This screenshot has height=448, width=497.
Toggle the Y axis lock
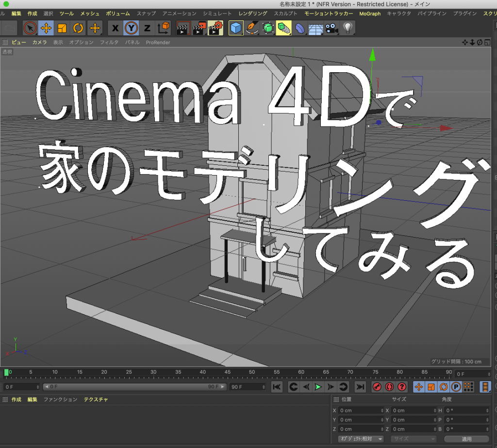[x=131, y=28]
